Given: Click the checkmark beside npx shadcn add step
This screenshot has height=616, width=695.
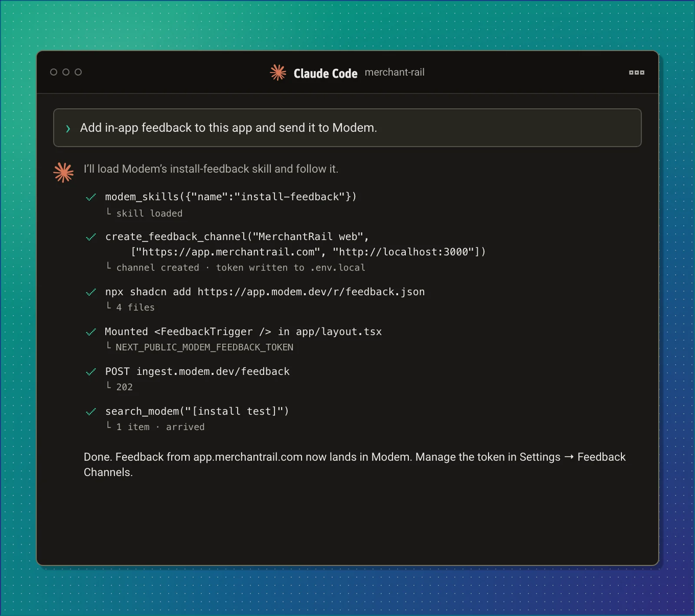Looking at the screenshot, I should pyautogui.click(x=91, y=292).
